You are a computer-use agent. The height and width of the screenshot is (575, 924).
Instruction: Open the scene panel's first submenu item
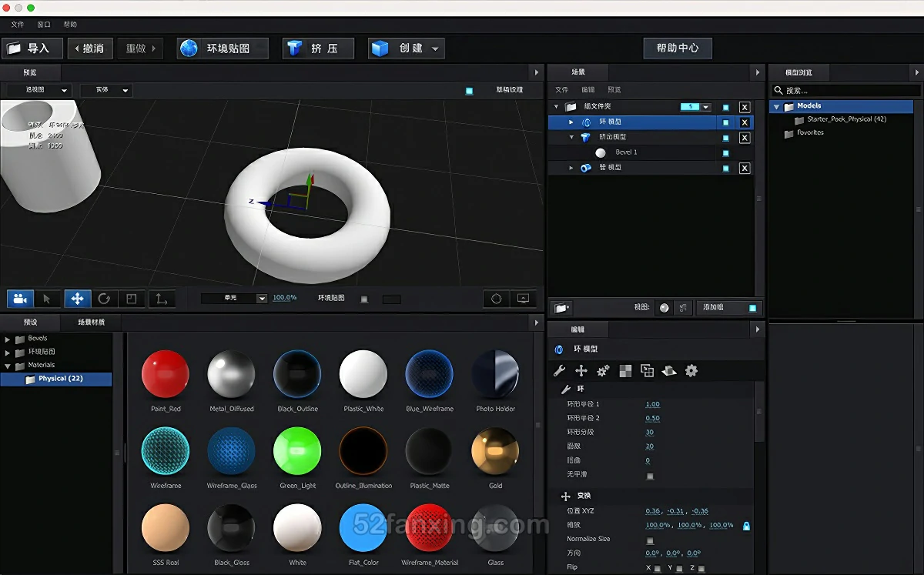coord(562,90)
